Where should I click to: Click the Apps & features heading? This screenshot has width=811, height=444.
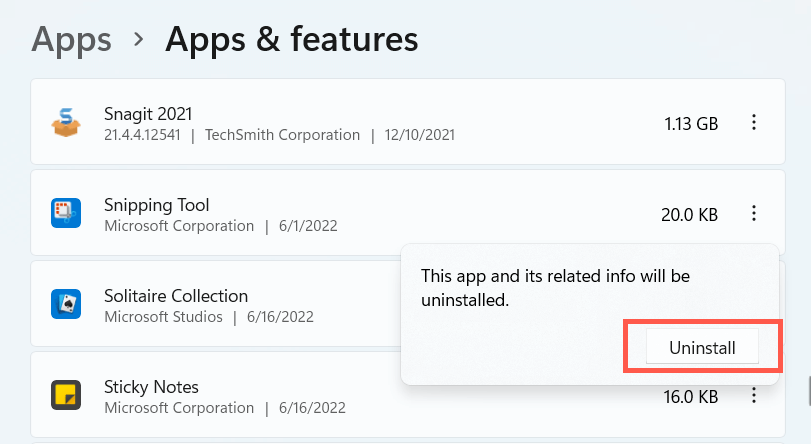tap(291, 39)
